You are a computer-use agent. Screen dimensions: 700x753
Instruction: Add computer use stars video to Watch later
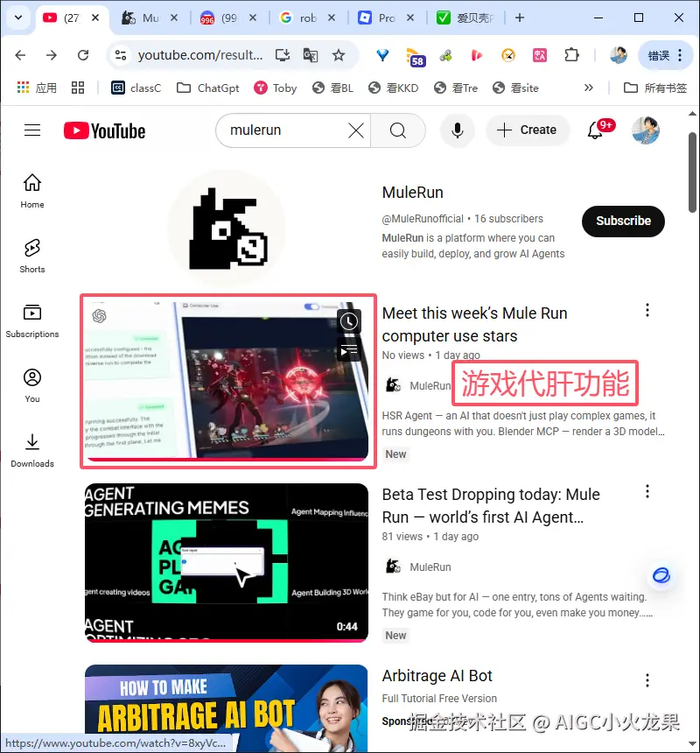click(x=349, y=321)
